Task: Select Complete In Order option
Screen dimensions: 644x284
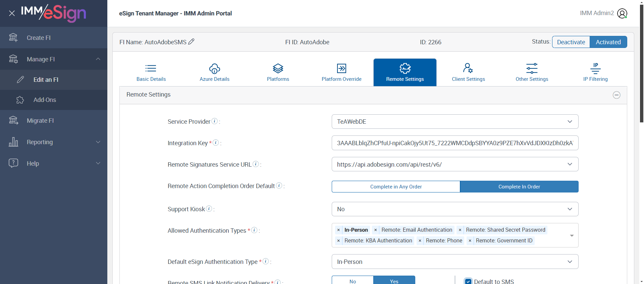Action: click(519, 187)
